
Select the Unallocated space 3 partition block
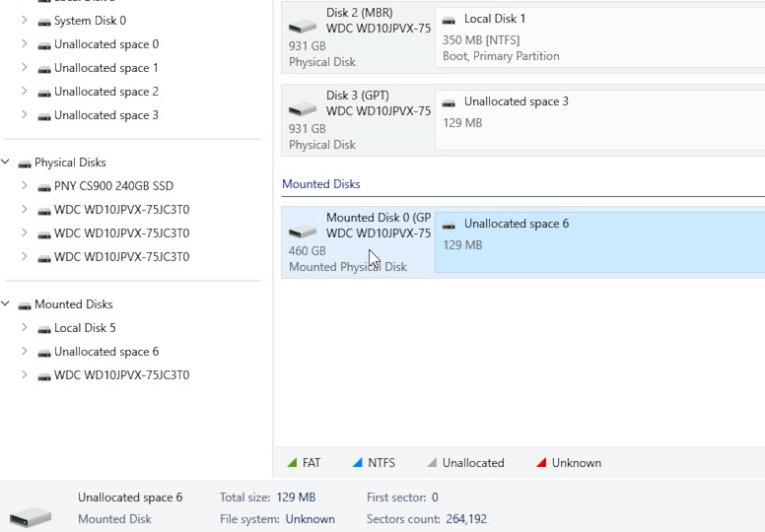click(x=599, y=120)
